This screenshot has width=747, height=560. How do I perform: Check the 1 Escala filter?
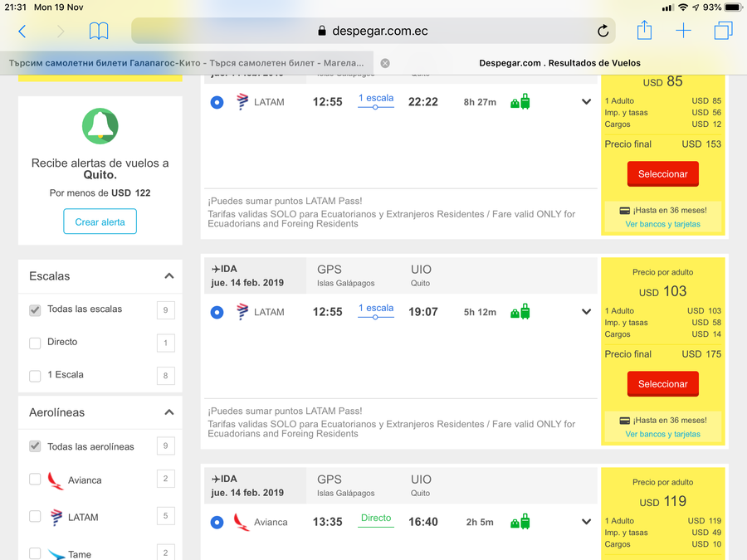click(x=35, y=376)
